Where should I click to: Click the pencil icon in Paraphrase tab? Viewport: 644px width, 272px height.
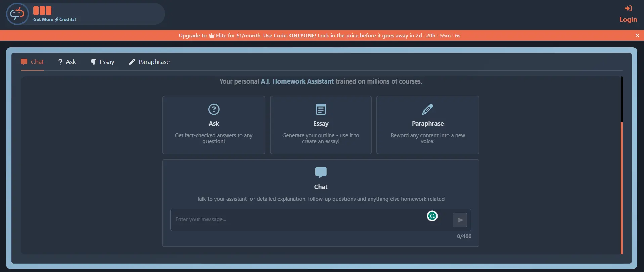coord(132,62)
